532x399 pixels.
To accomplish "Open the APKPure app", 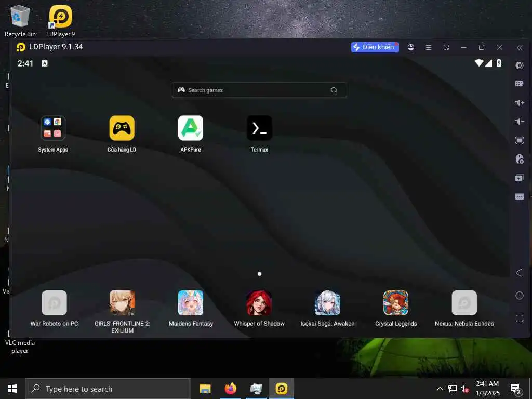I will point(191,128).
